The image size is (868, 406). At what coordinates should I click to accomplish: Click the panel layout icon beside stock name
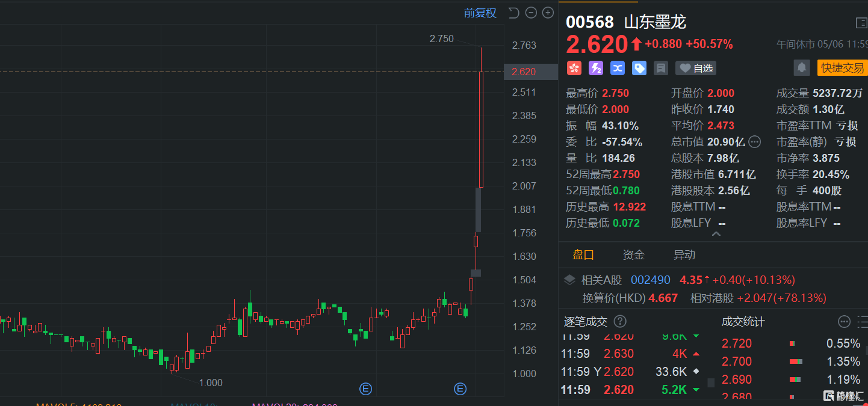pos(861,23)
